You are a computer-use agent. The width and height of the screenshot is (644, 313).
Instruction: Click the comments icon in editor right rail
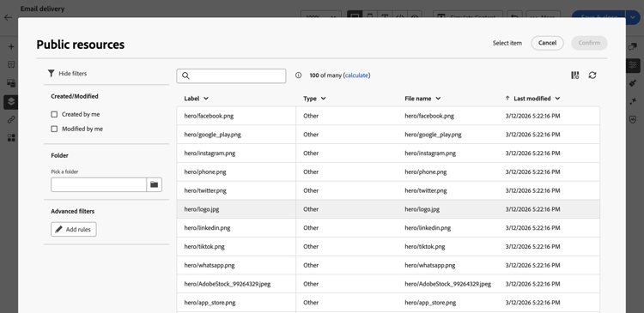click(633, 47)
